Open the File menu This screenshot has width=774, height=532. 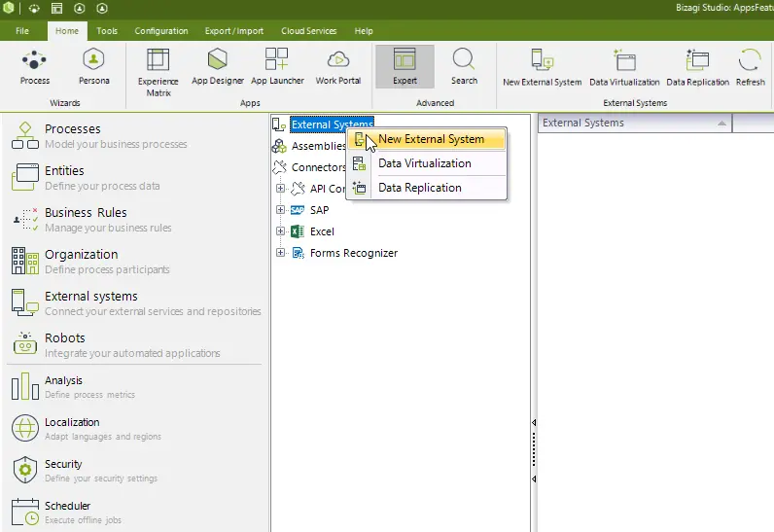tap(22, 30)
